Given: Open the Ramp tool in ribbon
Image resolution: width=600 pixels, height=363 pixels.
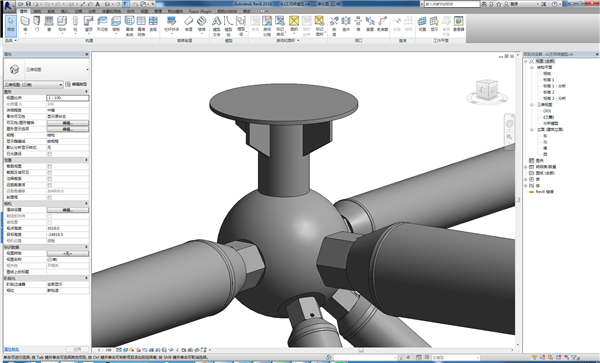Looking at the screenshot, I should coord(188,23).
